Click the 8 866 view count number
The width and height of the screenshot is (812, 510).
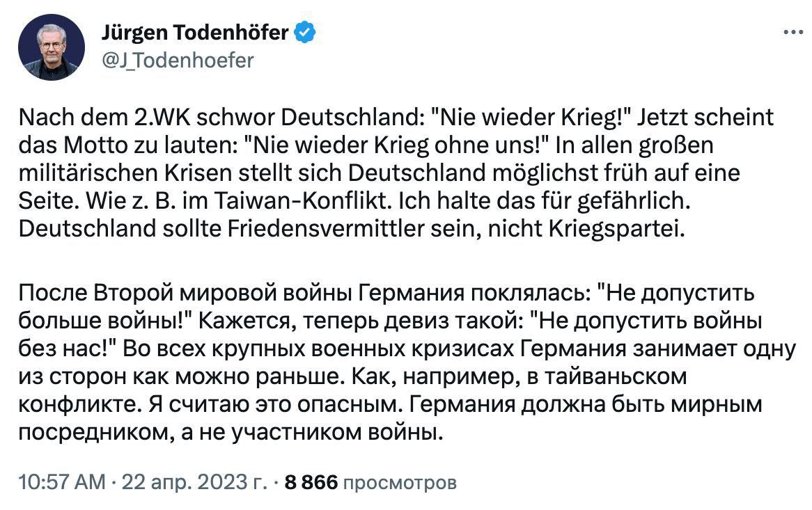[x=311, y=482]
